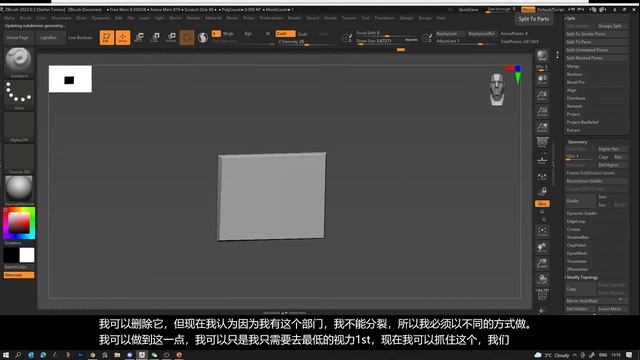
Task: Click Split Masked Points
Action: tap(596, 58)
